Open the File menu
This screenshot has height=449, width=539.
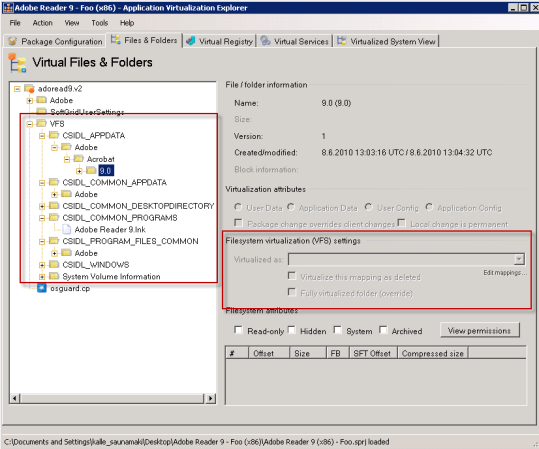pyautogui.click(x=15, y=23)
